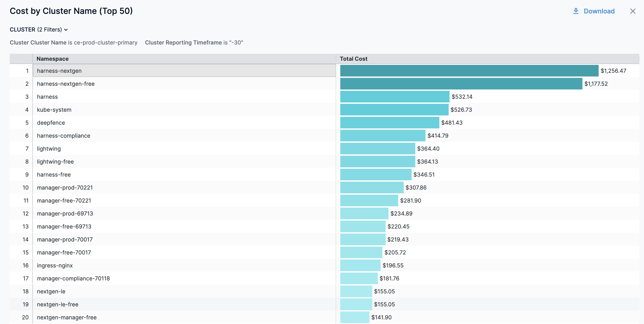Expand the CLUSTER filters chevron

[66, 30]
